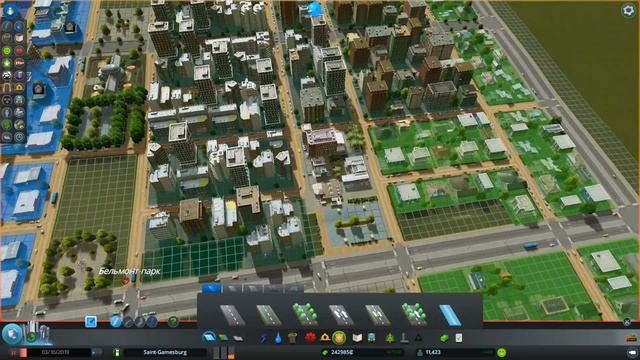Screen dimensions: 640x360
Task: Select the car traffic info view icon
Action: (x=7, y=75)
